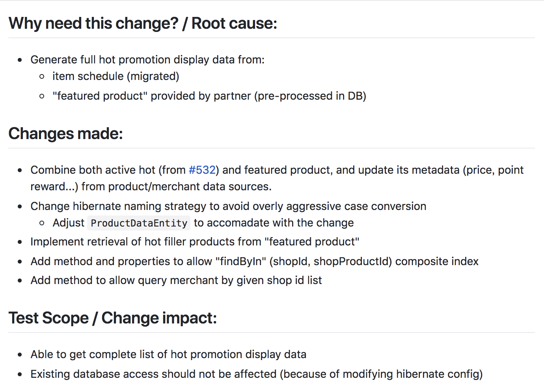Click the '(pre-processed in DB)' text
This screenshot has height=392, width=544.
click(310, 96)
